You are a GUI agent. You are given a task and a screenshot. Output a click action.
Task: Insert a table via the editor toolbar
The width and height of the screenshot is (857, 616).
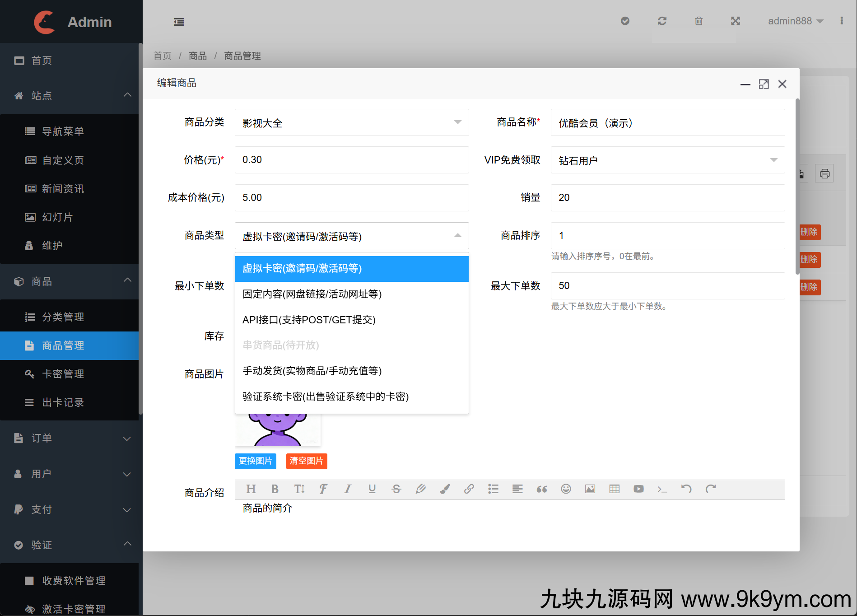tap(614, 489)
